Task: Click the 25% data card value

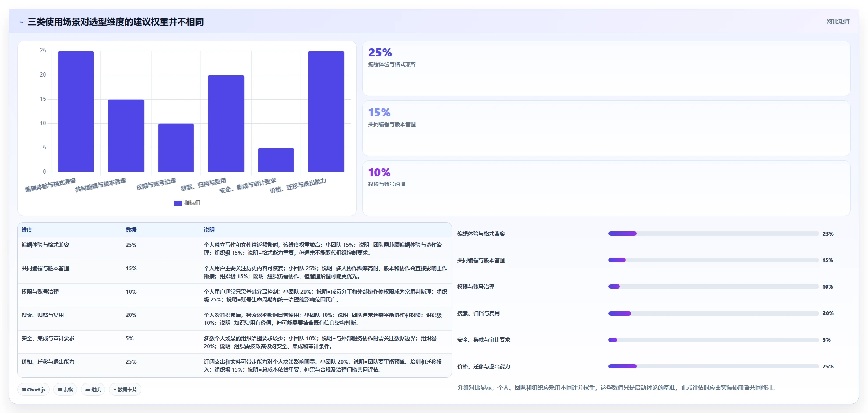Action: [380, 52]
